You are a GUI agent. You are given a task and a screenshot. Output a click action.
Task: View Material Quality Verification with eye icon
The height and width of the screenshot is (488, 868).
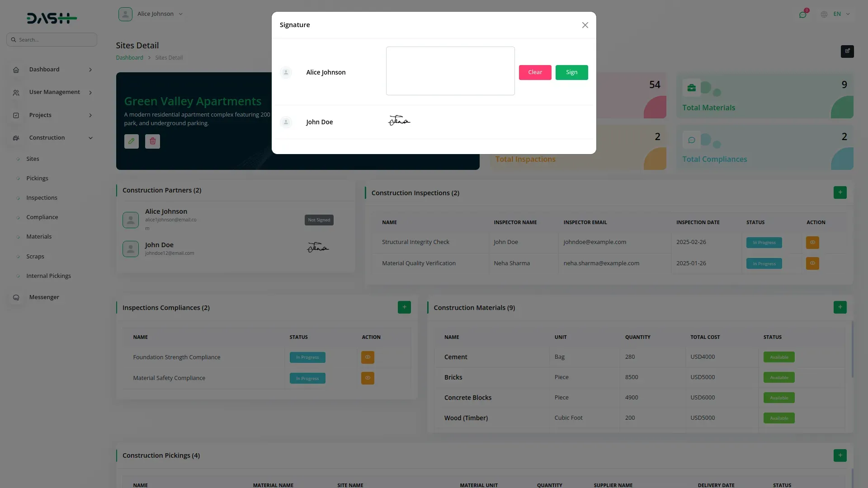click(812, 263)
